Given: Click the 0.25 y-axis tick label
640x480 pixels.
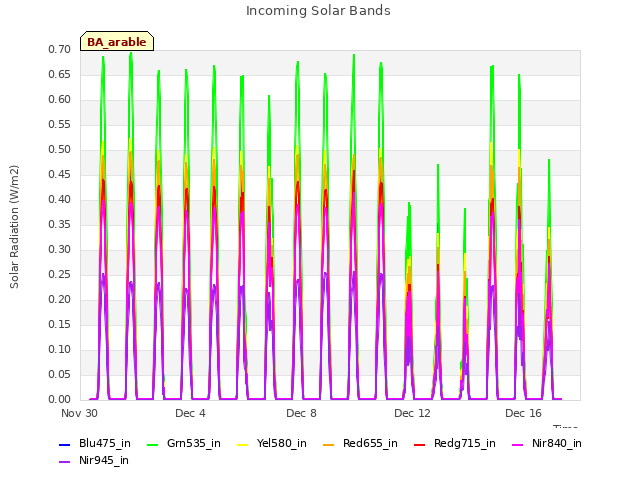Looking at the screenshot, I should tap(60, 275).
